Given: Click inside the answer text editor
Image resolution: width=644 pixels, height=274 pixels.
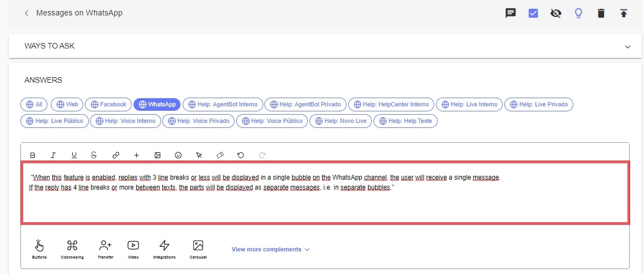Looking at the screenshot, I should pyautogui.click(x=324, y=192).
